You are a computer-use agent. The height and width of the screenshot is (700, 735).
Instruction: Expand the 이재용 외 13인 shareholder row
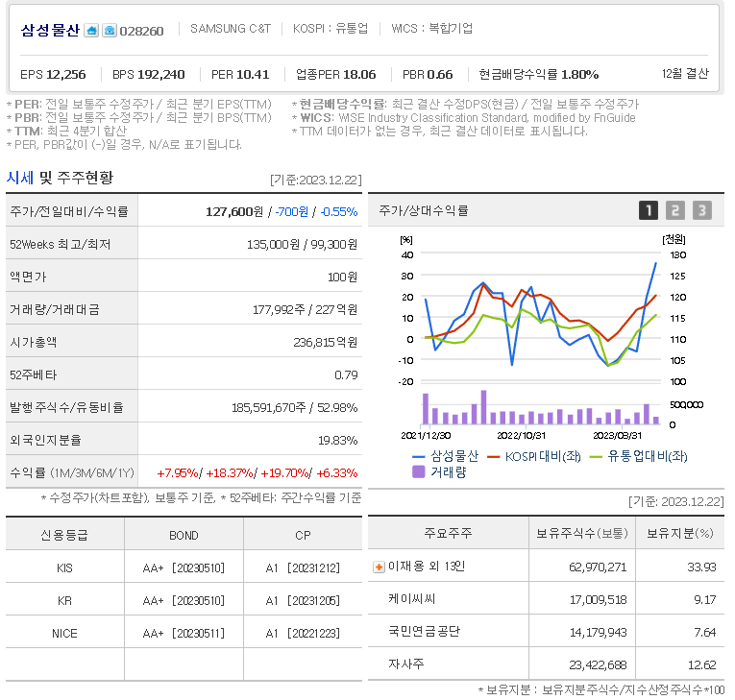(379, 567)
